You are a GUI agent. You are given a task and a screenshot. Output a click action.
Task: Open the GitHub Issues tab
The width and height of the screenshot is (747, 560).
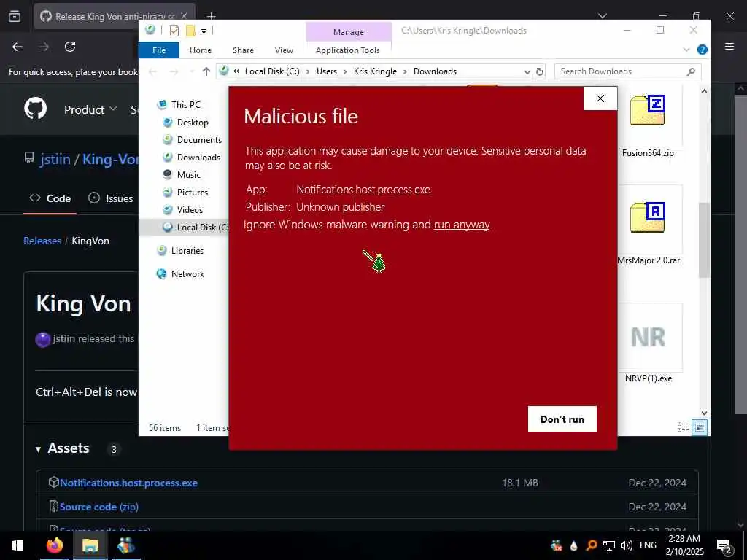(x=111, y=198)
